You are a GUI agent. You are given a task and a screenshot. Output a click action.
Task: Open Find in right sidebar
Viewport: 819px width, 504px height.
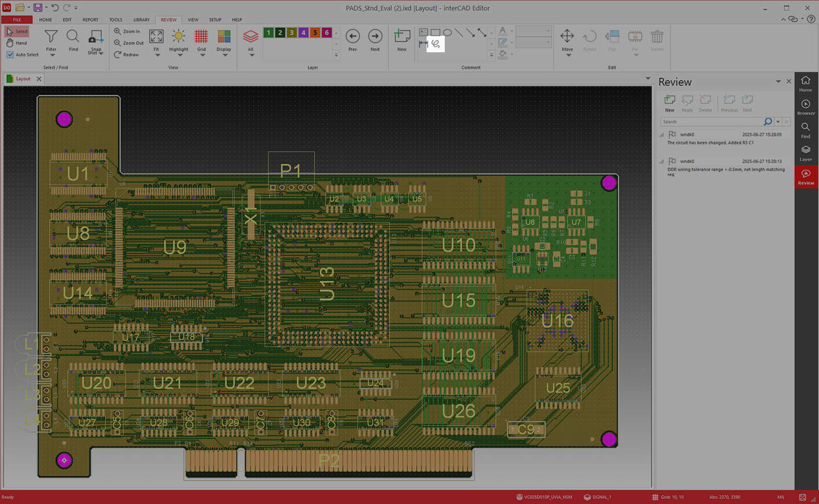(x=806, y=130)
